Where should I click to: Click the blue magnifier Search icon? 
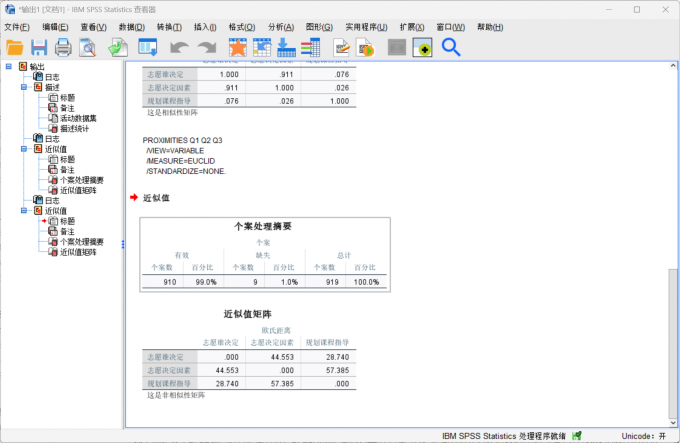(451, 47)
